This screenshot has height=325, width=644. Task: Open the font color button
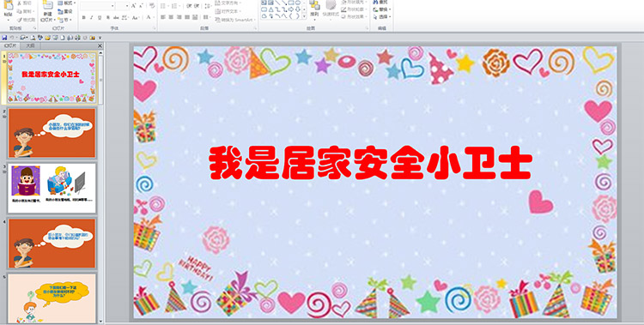(149, 17)
